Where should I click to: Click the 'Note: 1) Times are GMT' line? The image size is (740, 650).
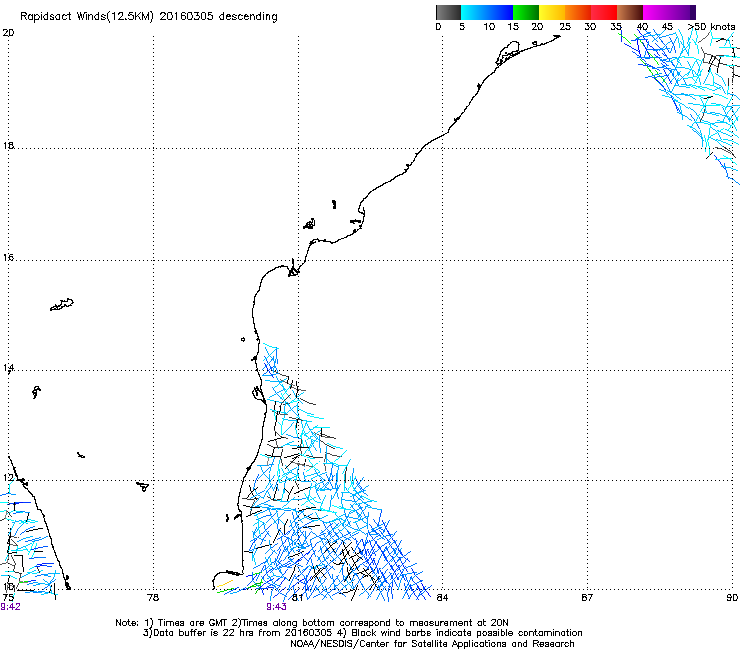311,623
